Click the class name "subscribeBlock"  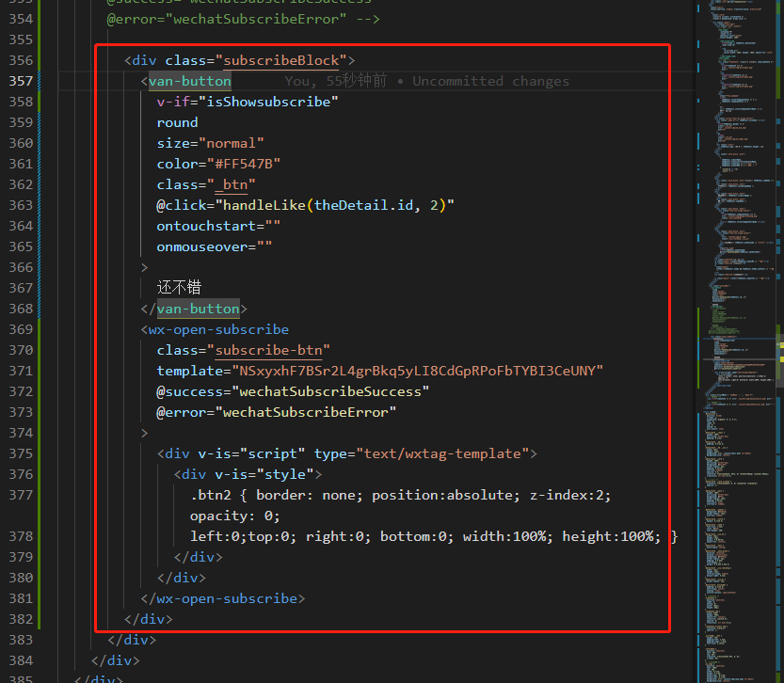coord(281,61)
